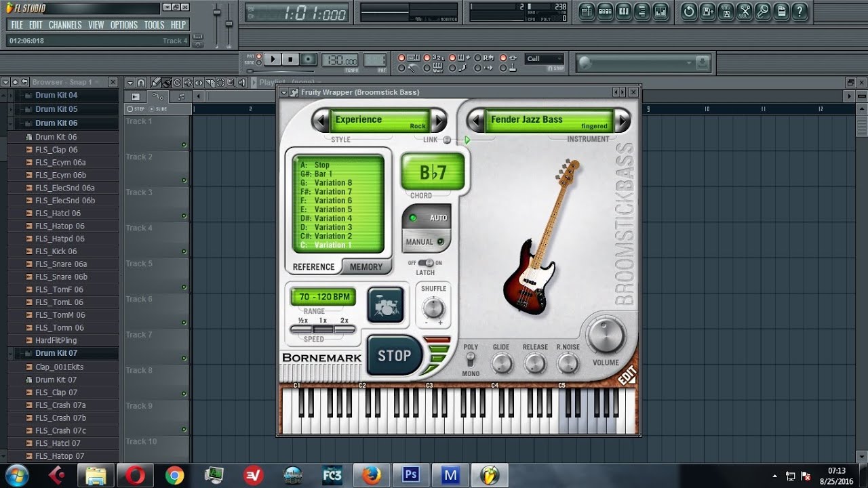Click the Playback speaker tool in Playlist

[x=241, y=83]
